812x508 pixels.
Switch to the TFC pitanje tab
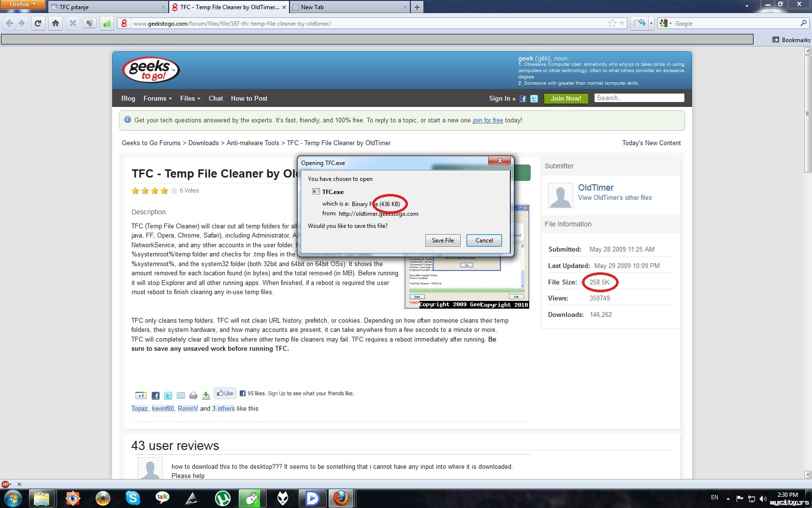click(108, 7)
